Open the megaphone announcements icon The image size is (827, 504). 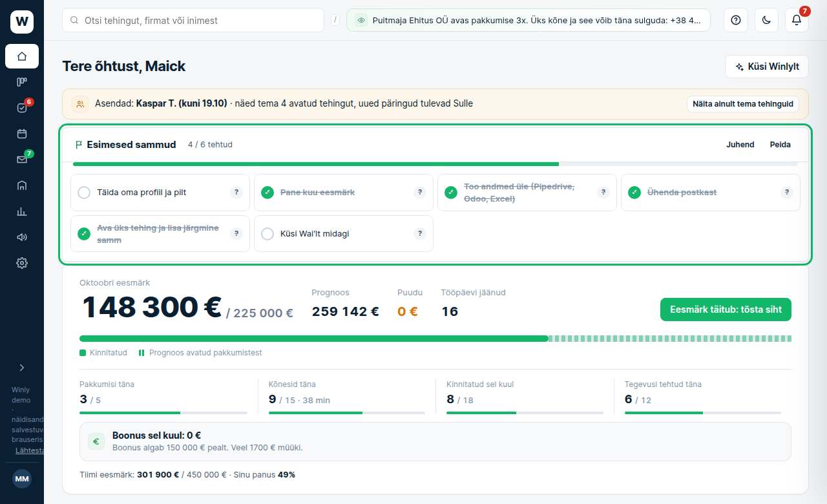pyautogui.click(x=22, y=237)
